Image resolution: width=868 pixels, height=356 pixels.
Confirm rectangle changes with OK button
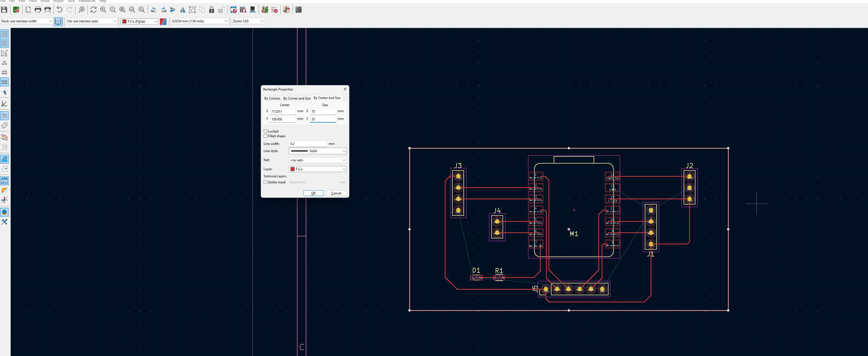point(313,193)
